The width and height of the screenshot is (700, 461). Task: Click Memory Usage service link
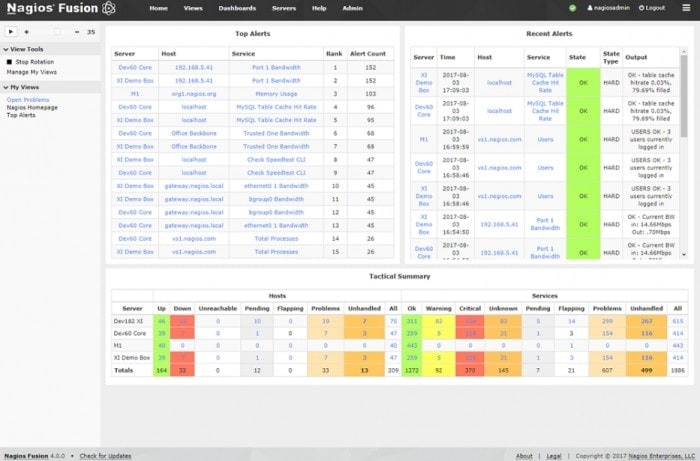276,94
